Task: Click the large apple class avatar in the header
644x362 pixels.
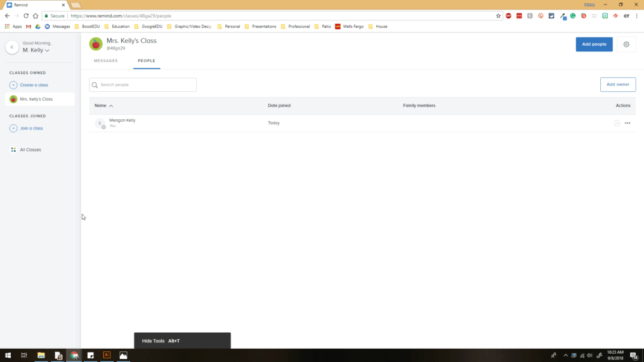Action: pyautogui.click(x=96, y=44)
